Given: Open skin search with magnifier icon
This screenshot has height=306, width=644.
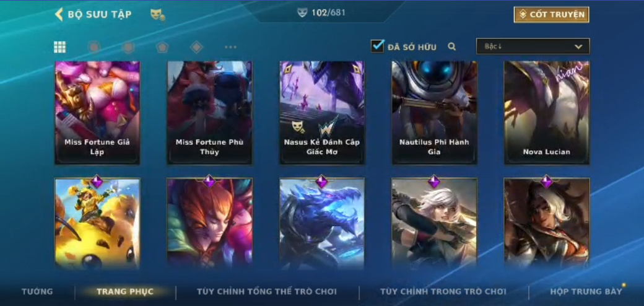Looking at the screenshot, I should [x=452, y=47].
